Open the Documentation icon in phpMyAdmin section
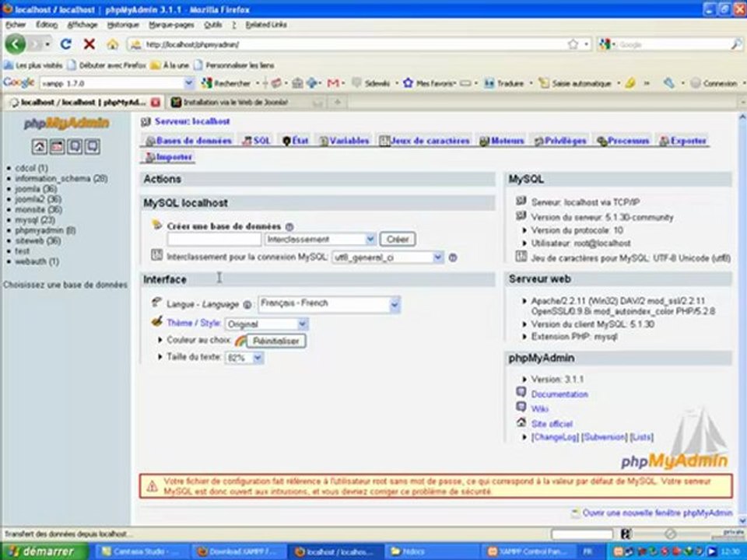The height and width of the screenshot is (560, 747). point(521,392)
